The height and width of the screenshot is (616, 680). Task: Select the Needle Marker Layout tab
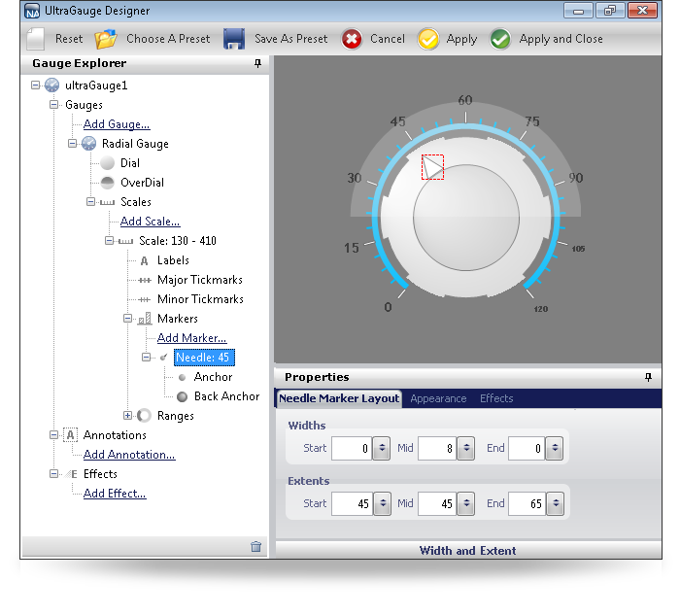pos(339,398)
